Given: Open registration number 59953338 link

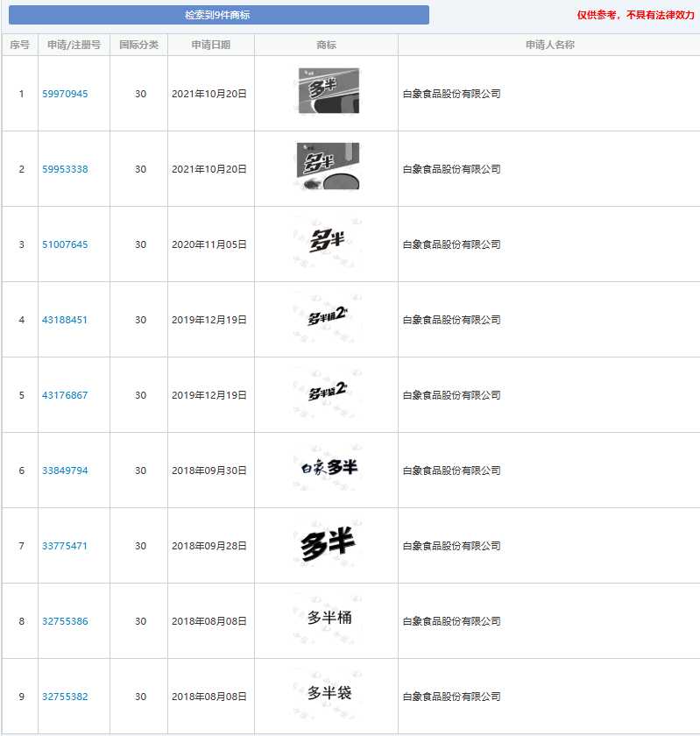Looking at the screenshot, I should click(65, 169).
